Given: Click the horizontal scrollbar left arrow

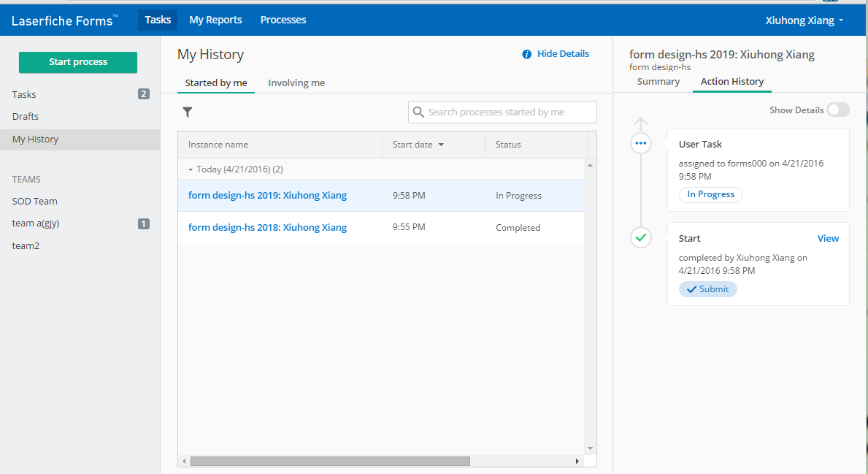Looking at the screenshot, I should click(185, 462).
